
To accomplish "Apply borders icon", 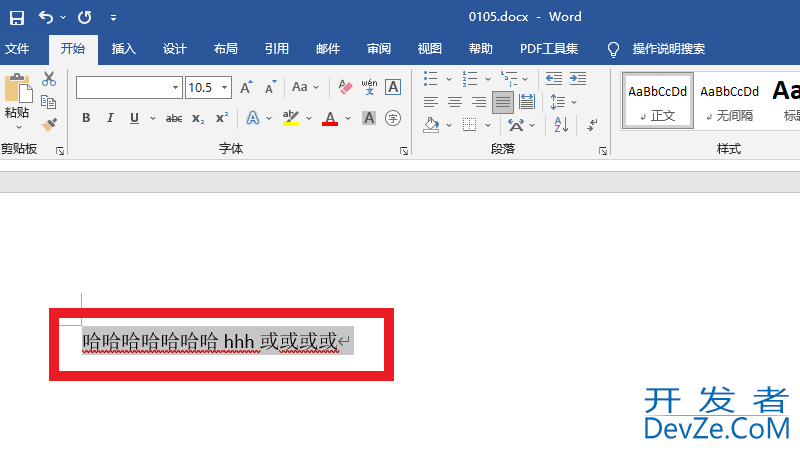I will pyautogui.click(x=469, y=124).
